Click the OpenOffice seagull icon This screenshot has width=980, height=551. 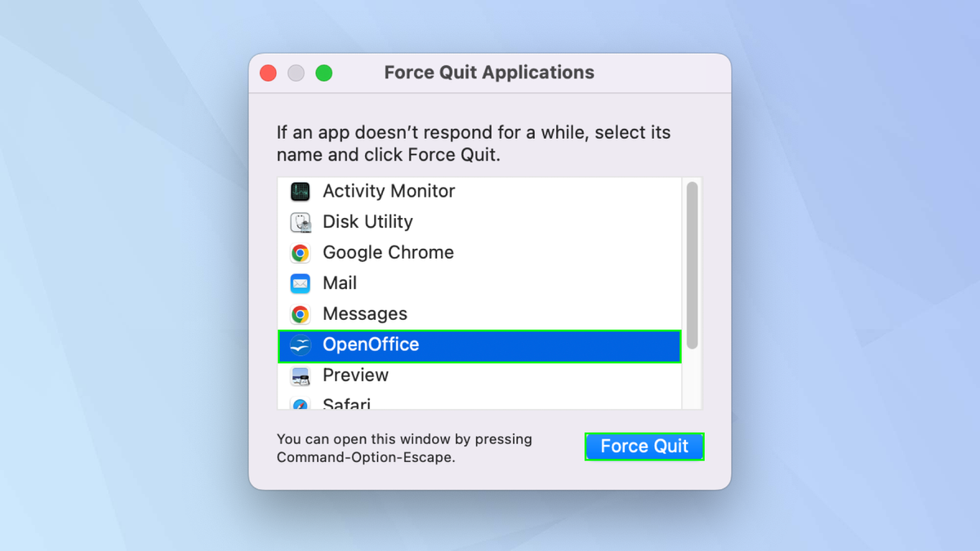[300, 344]
